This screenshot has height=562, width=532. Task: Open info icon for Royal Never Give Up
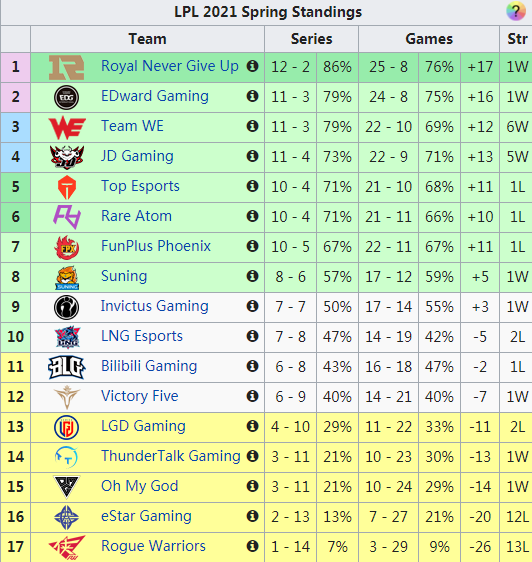point(252,66)
